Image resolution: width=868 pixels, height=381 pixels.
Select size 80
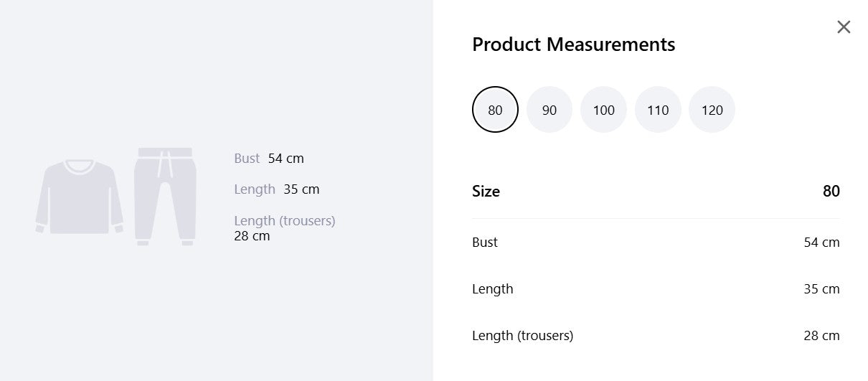[x=495, y=110]
